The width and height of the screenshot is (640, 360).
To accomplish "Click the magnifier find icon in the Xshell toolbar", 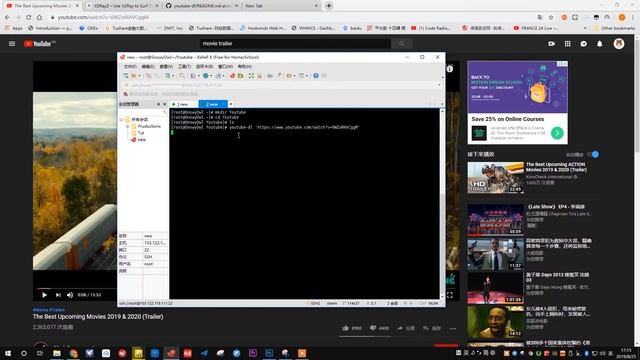I will click(x=182, y=76).
